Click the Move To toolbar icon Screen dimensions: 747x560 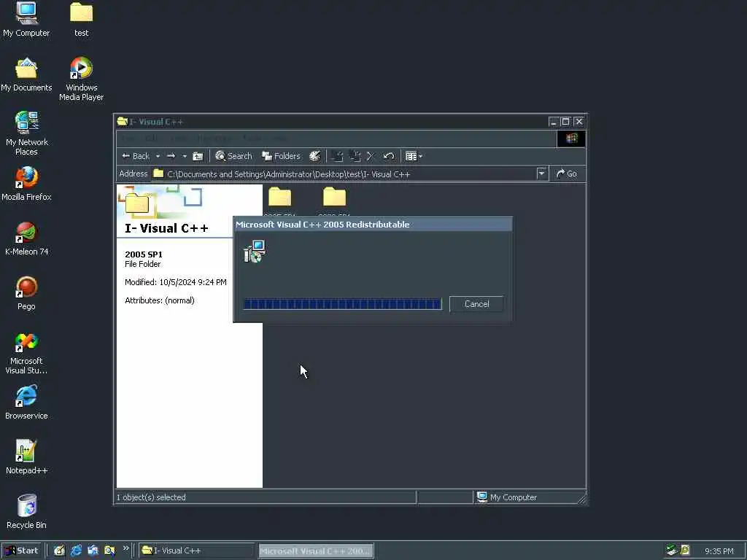[337, 156]
